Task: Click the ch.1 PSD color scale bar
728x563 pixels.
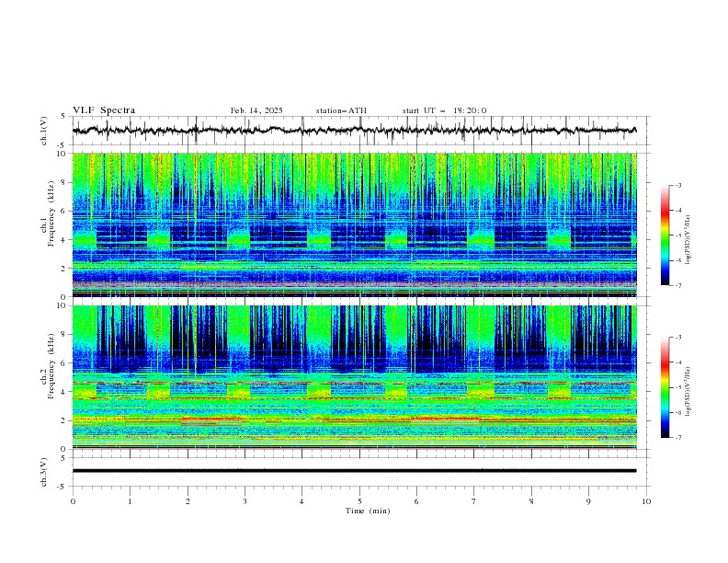Action: [x=665, y=236]
